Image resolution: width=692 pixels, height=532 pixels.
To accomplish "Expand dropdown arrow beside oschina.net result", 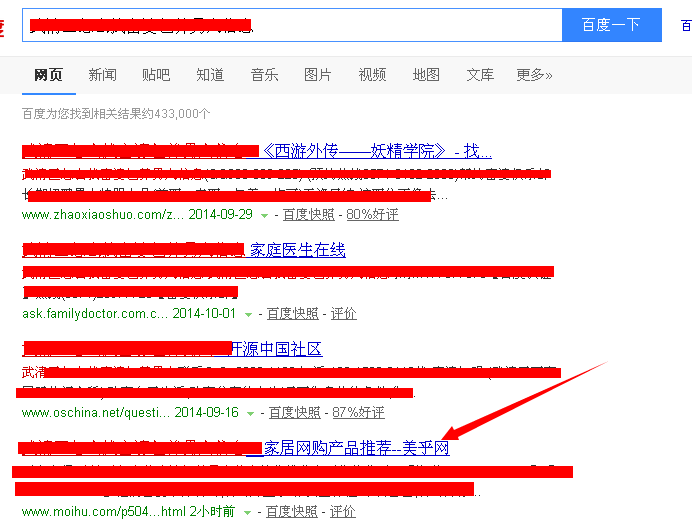I will tap(250, 413).
